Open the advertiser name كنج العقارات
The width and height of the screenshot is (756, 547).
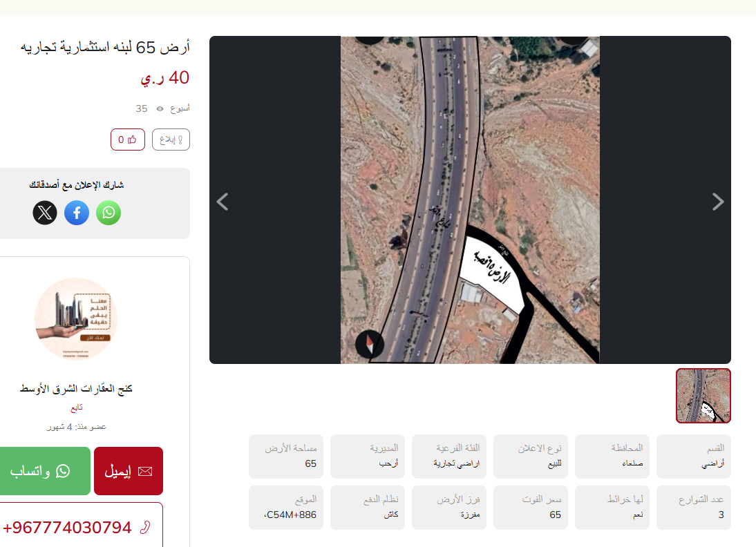coord(76,388)
